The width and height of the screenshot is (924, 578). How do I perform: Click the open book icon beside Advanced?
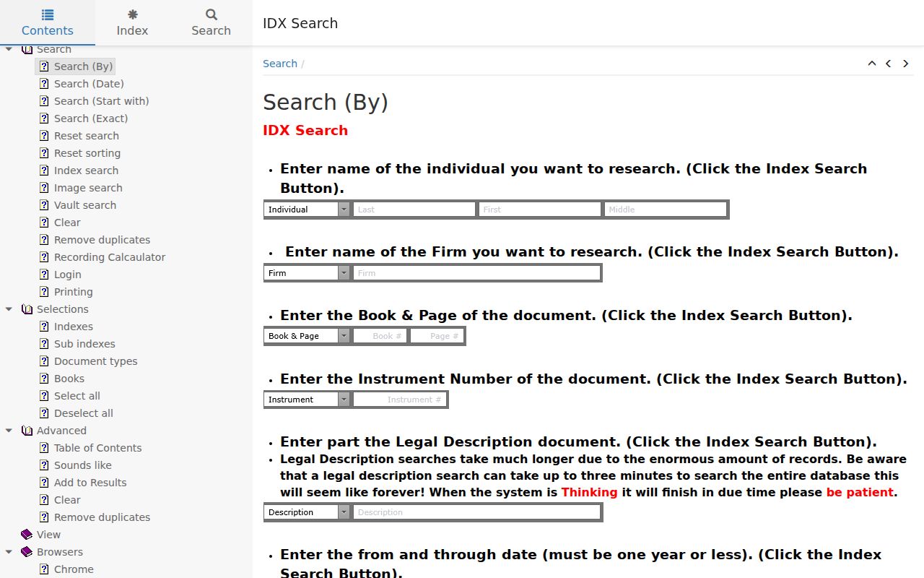pyautogui.click(x=27, y=431)
